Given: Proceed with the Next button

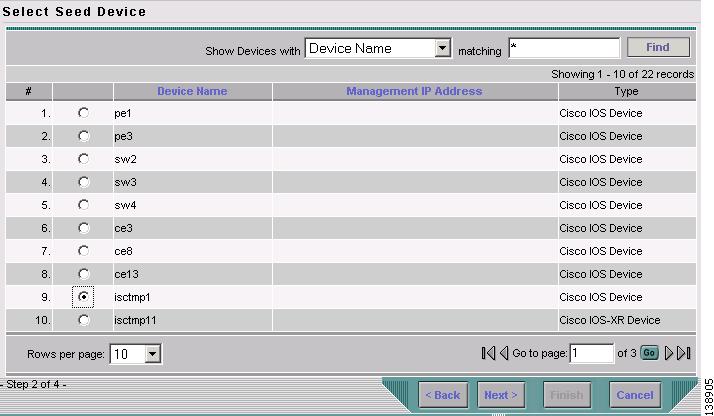Looking at the screenshot, I should 500,395.
